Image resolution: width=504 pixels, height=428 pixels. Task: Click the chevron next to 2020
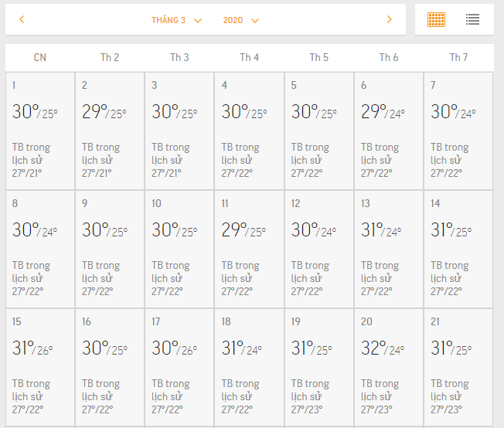tap(255, 21)
